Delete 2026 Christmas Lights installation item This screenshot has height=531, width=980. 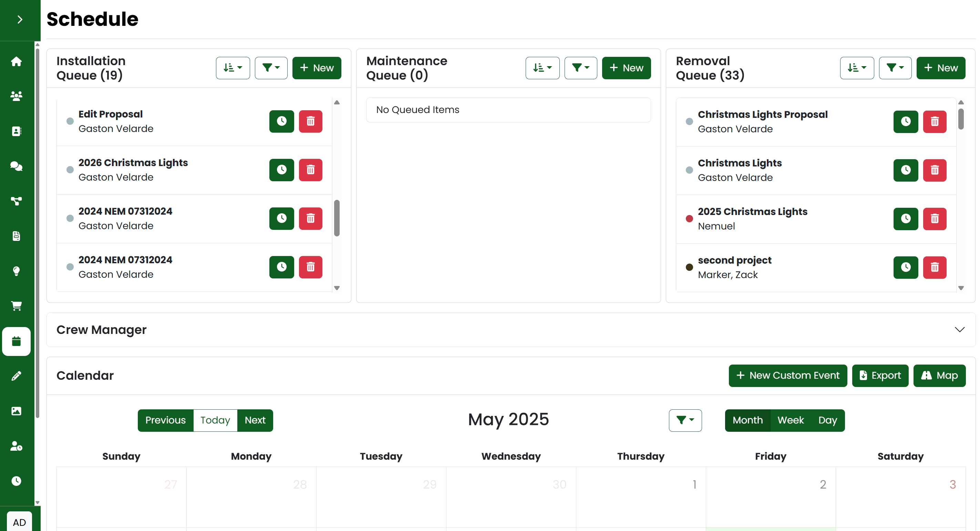tap(310, 170)
